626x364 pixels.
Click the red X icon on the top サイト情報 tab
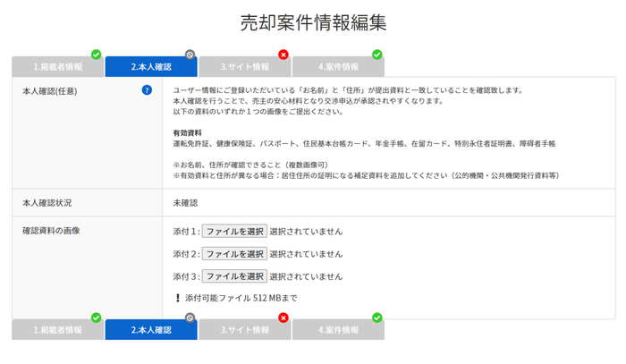(x=283, y=55)
